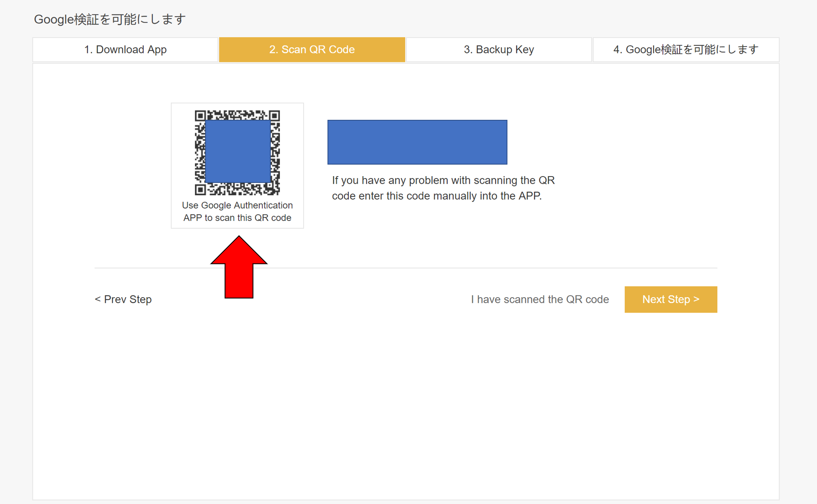Click the manual code instruction text
This screenshot has width=817, height=504.
point(443,188)
